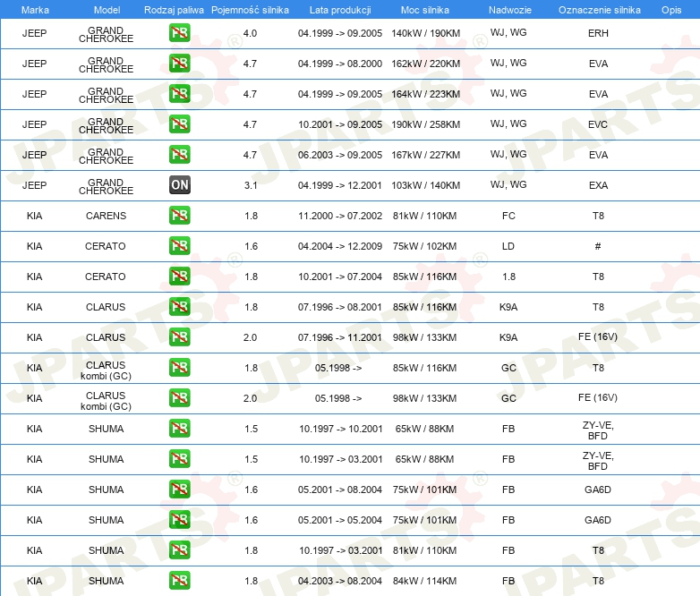Click the LD body type cell
The width and height of the screenshot is (700, 596).
508,246
